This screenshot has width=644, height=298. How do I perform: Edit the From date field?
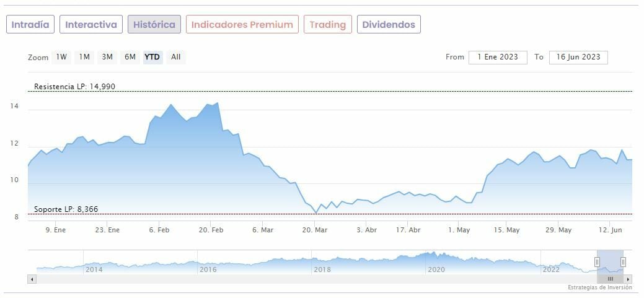pyautogui.click(x=498, y=57)
